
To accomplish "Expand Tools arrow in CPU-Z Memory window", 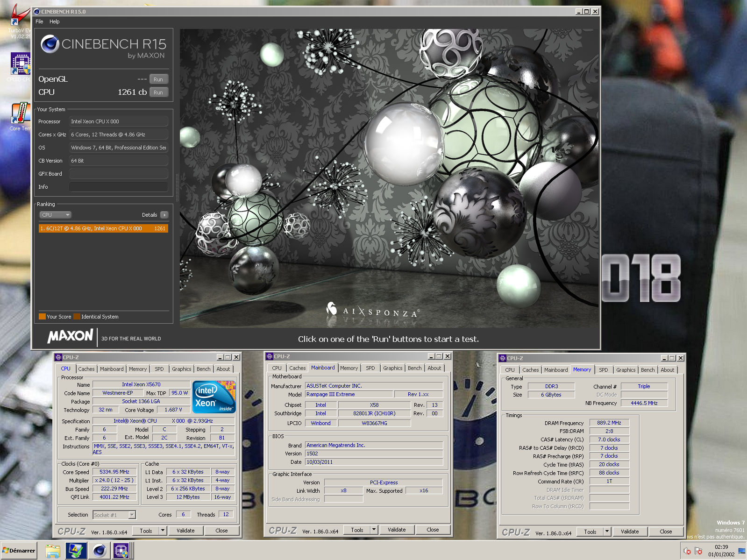I will 607,532.
